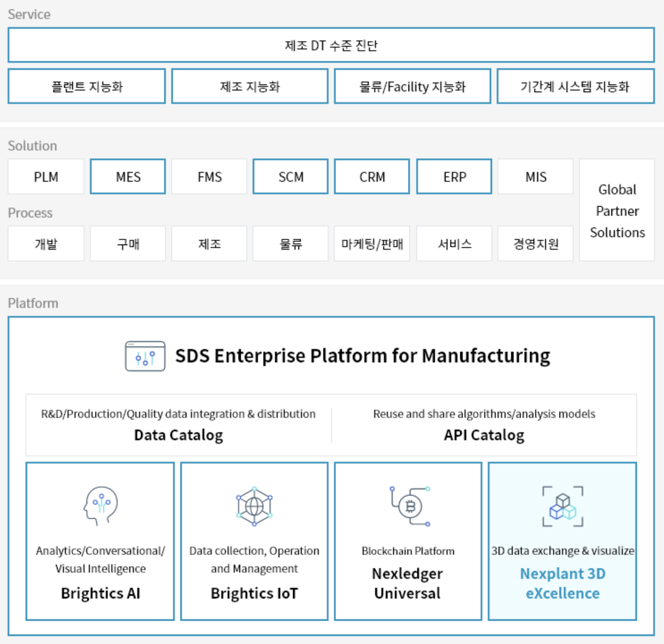Click 'Data collection, Operation and Management' description
664x644 pixels.
pos(254,559)
